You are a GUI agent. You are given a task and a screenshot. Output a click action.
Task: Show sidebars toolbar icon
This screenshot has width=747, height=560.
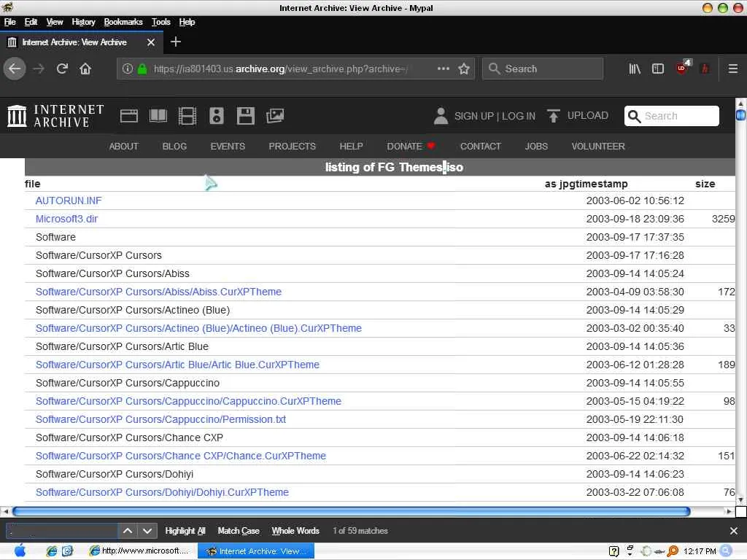pos(658,69)
